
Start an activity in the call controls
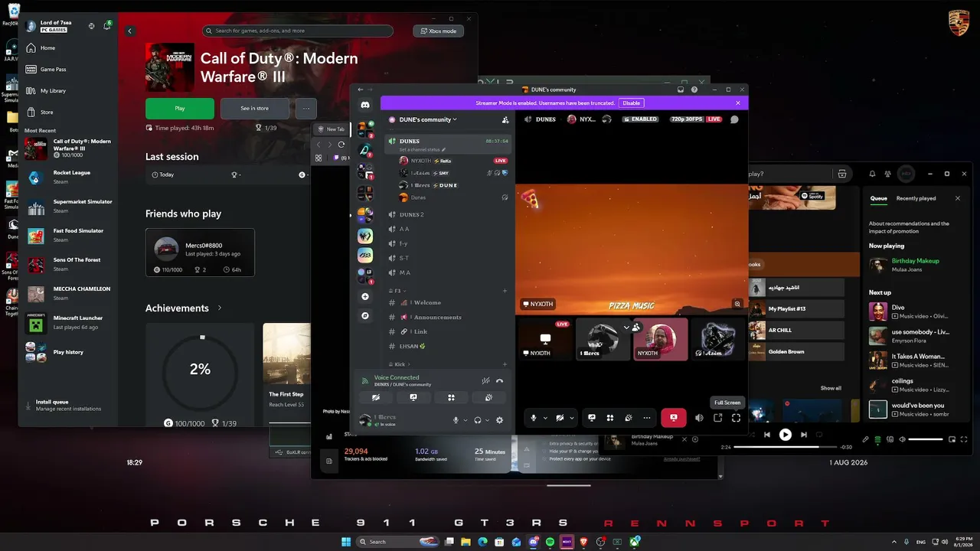pyautogui.click(x=610, y=418)
